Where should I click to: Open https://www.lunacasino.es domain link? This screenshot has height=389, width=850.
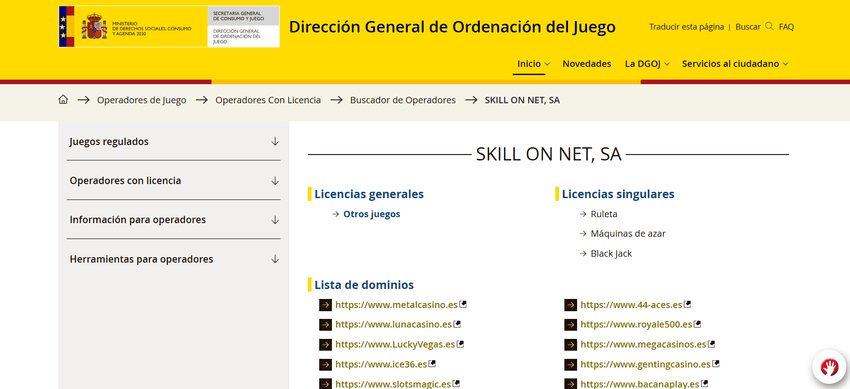[394, 325]
